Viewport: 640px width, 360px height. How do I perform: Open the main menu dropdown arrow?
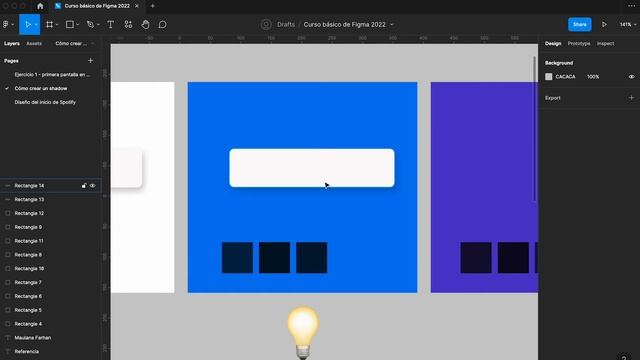pyautogui.click(x=13, y=25)
